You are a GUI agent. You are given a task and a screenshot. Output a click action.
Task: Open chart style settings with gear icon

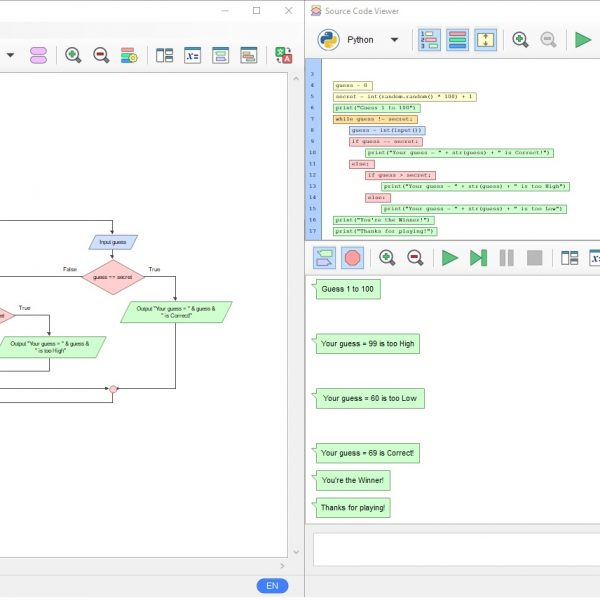129,55
